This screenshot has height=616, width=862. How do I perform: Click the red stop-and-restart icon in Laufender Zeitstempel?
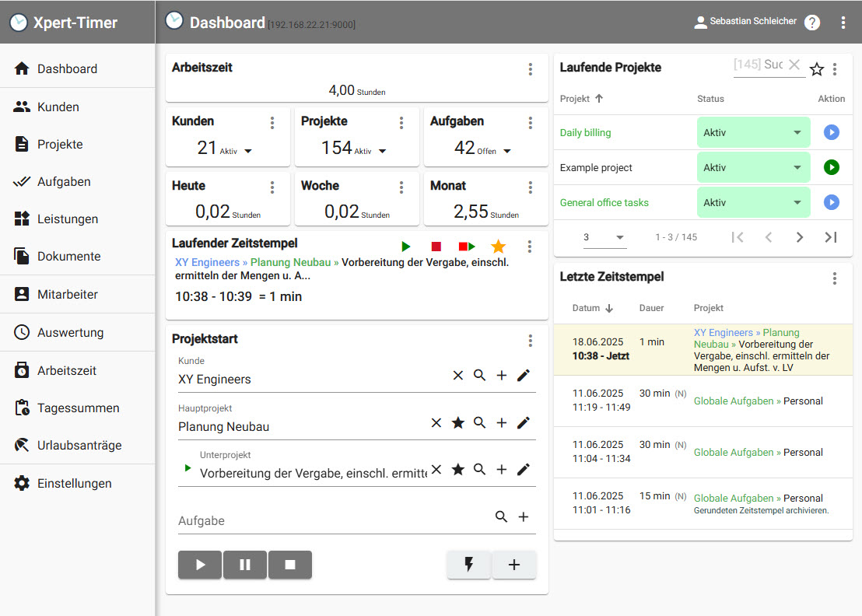coord(467,247)
